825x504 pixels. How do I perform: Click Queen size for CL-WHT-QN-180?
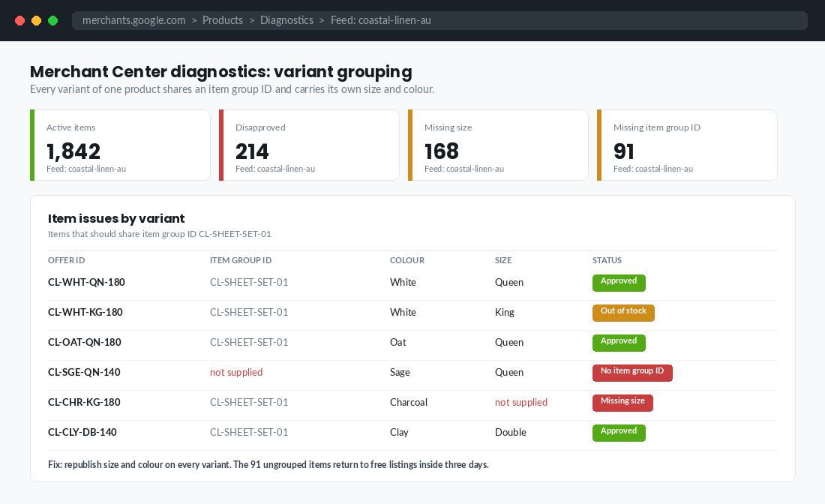point(509,283)
